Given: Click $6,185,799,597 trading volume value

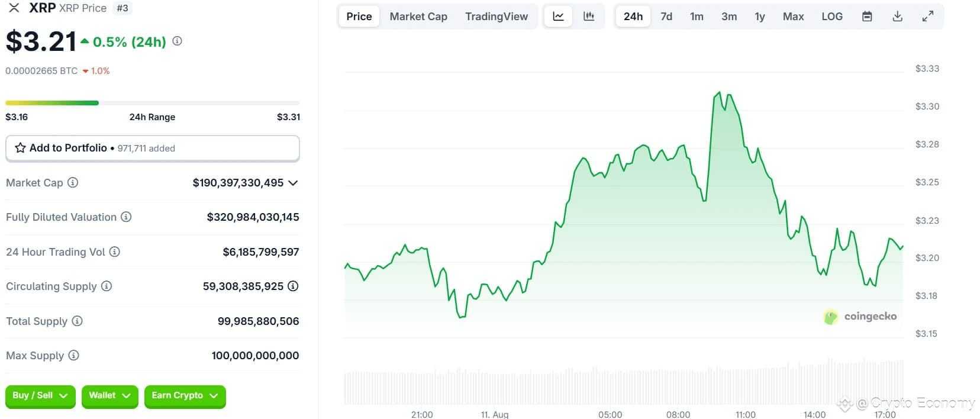Looking at the screenshot, I should pyautogui.click(x=261, y=252).
